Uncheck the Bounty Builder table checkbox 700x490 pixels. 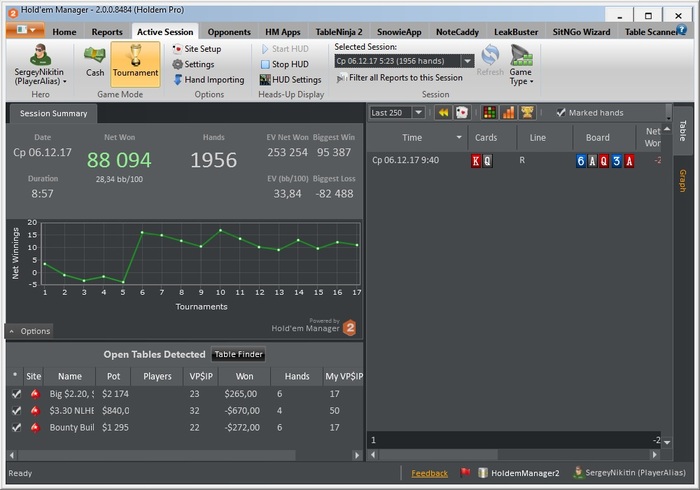pyautogui.click(x=17, y=428)
